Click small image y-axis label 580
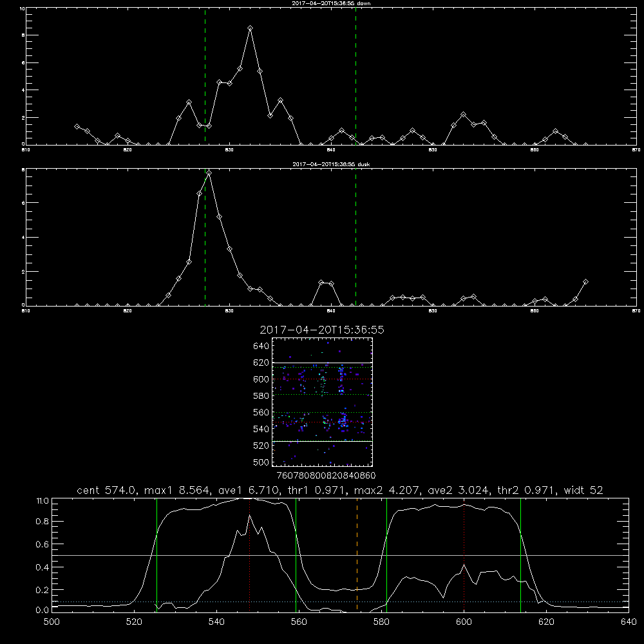Viewport: 644px width, 644px height. [x=261, y=396]
